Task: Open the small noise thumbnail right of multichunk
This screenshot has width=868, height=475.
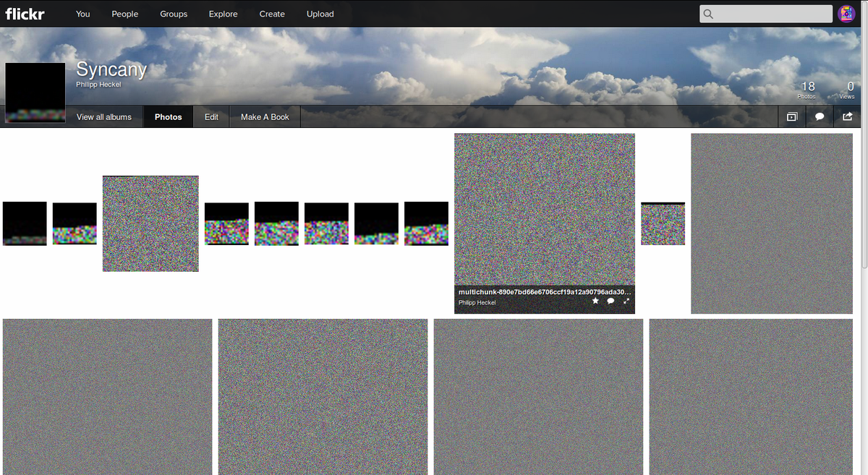Action: coord(663,223)
